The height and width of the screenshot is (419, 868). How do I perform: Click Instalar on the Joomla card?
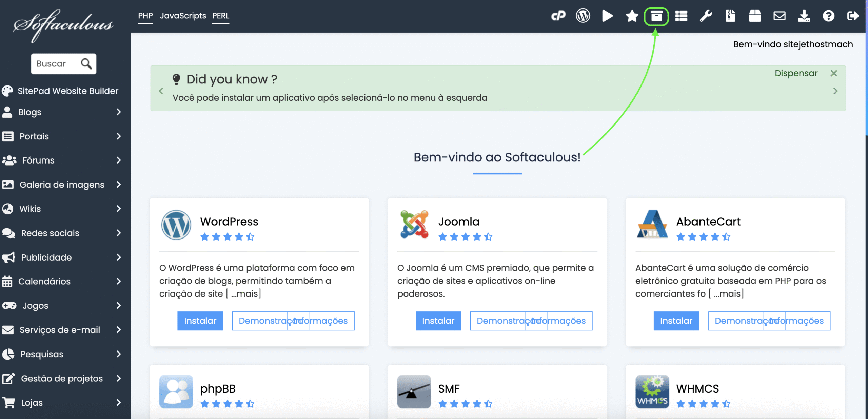click(438, 321)
